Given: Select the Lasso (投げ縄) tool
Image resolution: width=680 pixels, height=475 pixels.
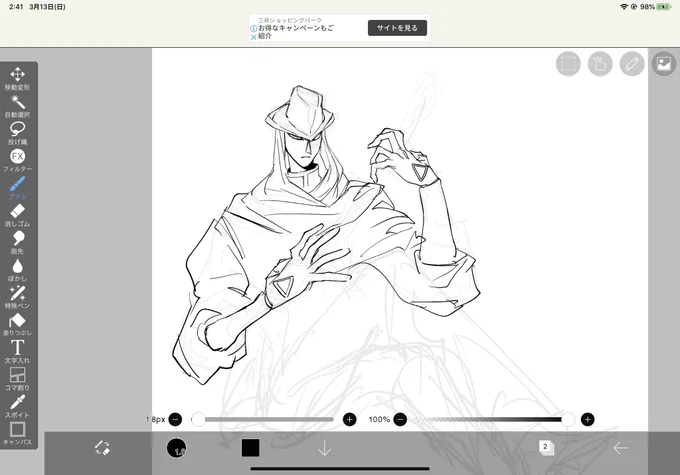Looking at the screenshot, I should pos(17,133).
